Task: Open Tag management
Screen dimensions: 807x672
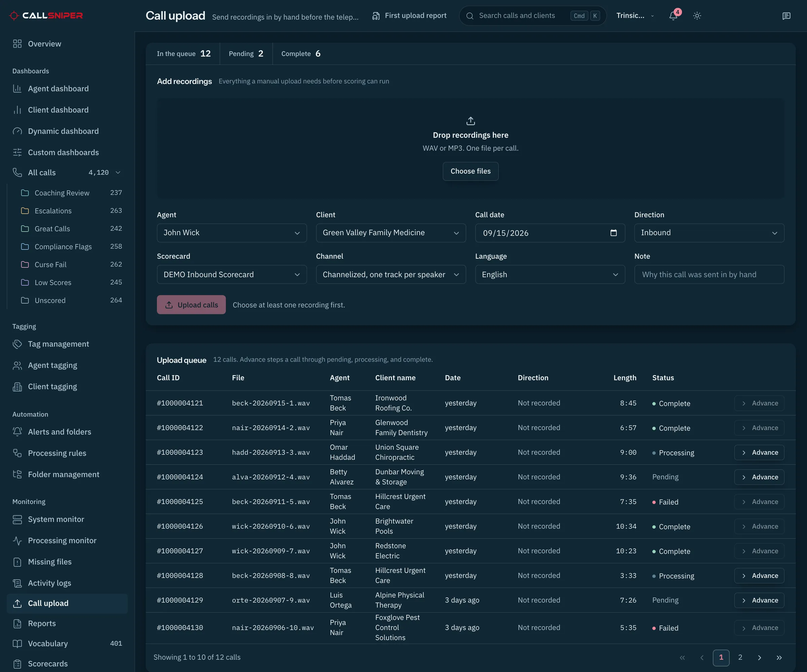Action: click(x=67, y=344)
